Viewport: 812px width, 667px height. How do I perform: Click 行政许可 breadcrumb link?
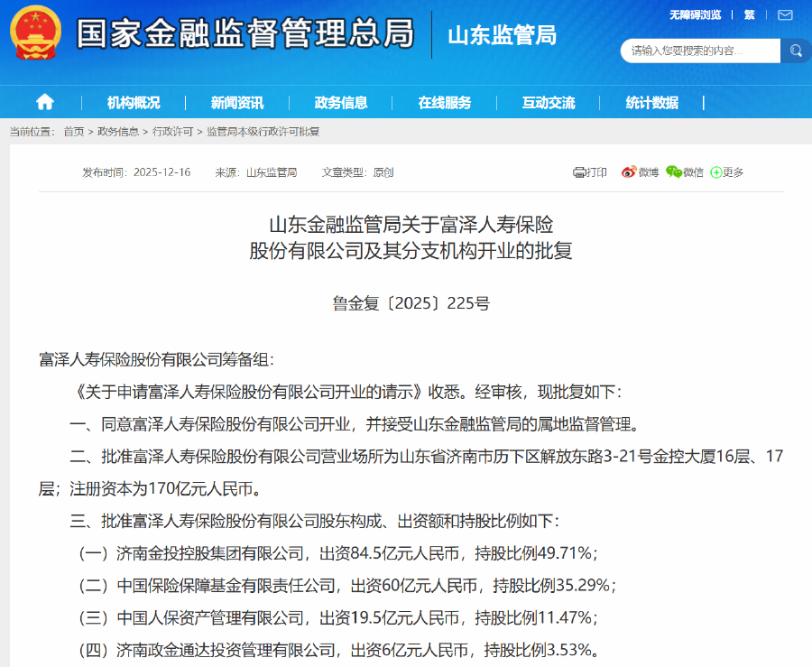click(172, 132)
